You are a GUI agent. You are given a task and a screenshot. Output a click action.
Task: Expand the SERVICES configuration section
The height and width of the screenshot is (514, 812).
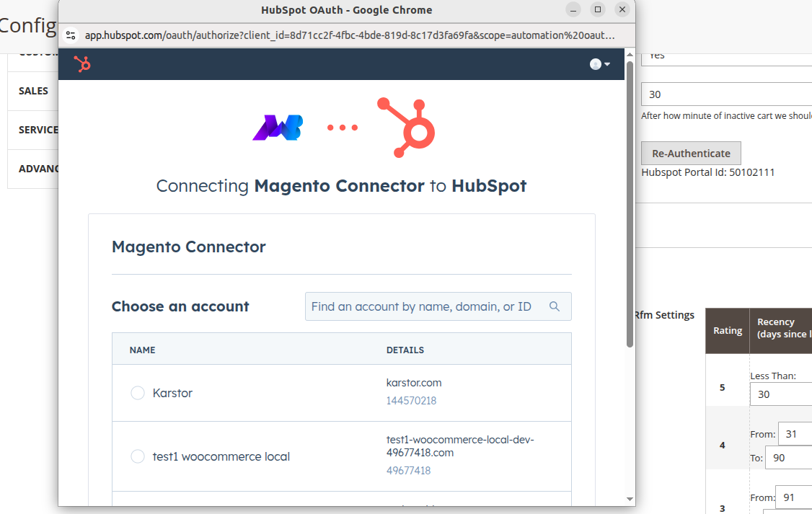pos(37,130)
